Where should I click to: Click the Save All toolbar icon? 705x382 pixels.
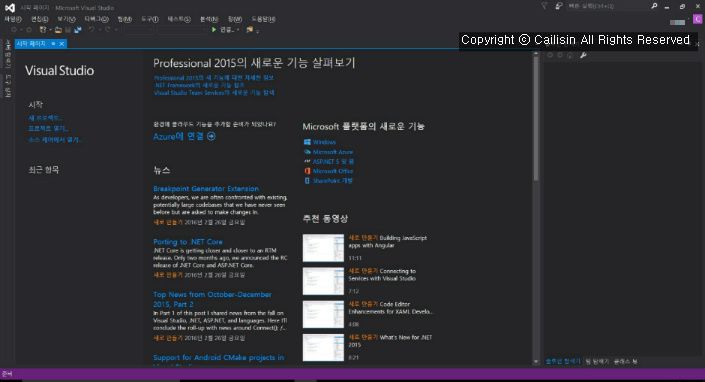coord(78,30)
